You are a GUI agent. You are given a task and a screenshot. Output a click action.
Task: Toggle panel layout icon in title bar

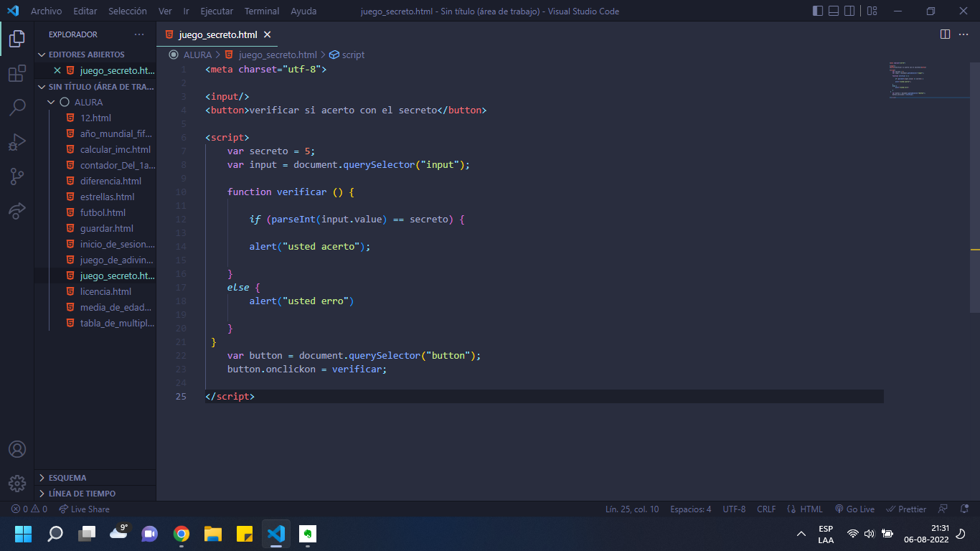pyautogui.click(x=834, y=11)
